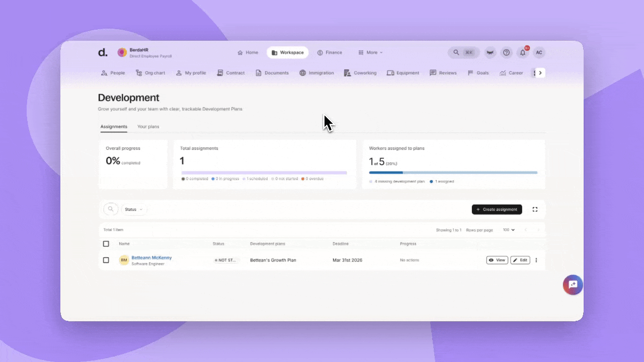Open Betteann McKenny profile link
Screen dimensions: 644x362
click(151, 257)
